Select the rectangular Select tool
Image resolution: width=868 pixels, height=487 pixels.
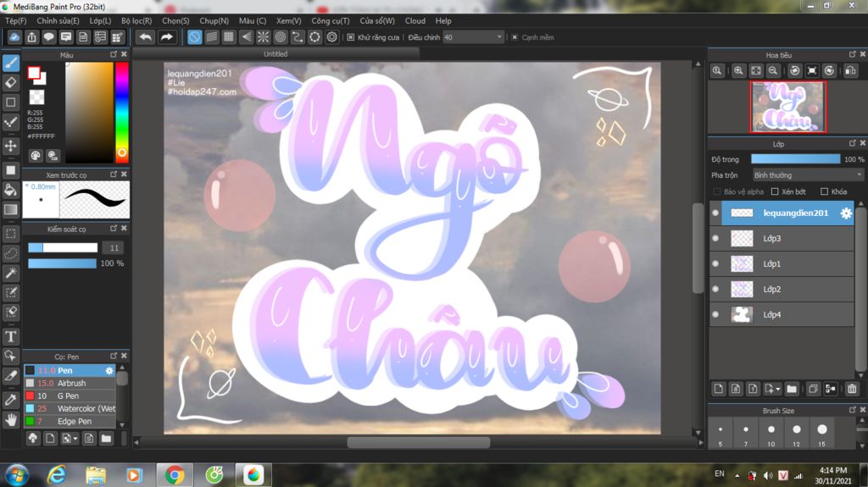10,234
